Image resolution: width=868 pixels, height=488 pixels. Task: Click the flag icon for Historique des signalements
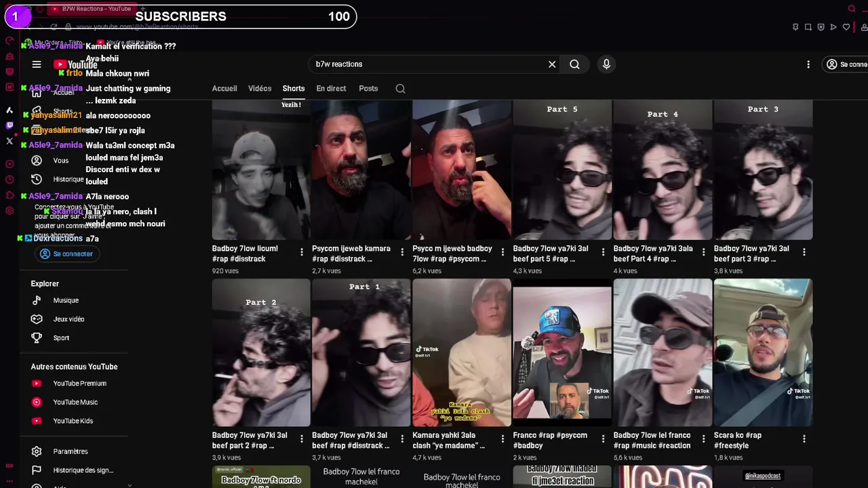[x=37, y=470]
